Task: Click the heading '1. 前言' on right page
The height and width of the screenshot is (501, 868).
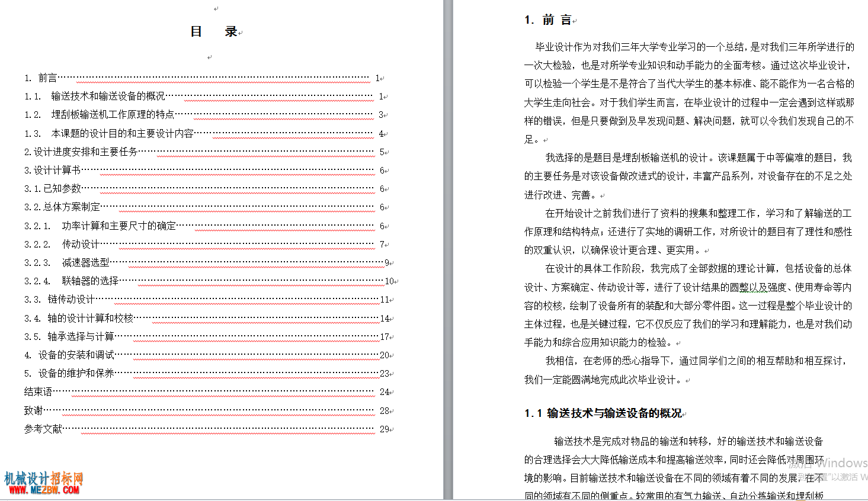Action: click(x=548, y=20)
